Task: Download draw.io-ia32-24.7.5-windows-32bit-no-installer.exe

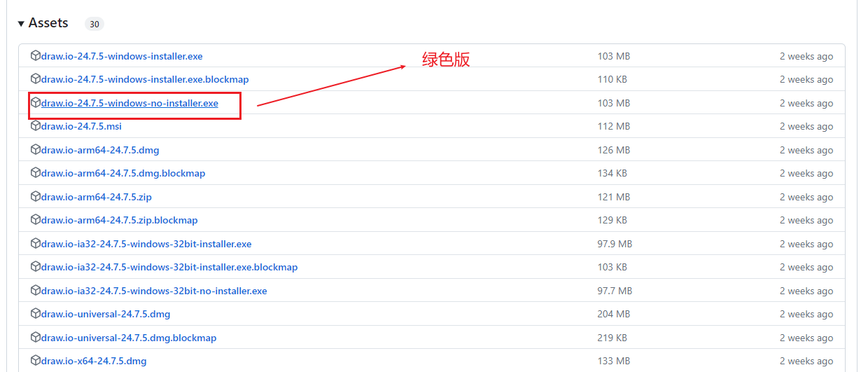Action: [154, 291]
